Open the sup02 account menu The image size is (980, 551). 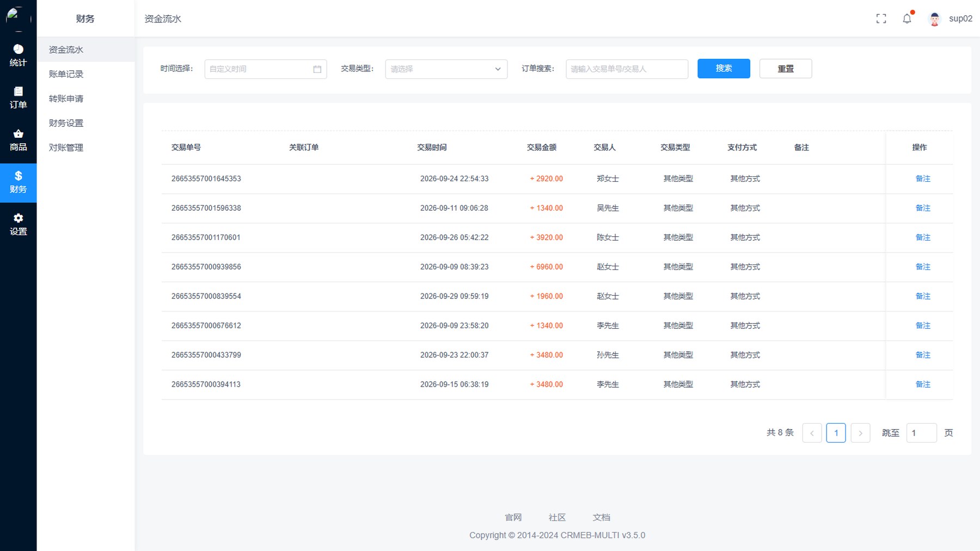point(960,19)
